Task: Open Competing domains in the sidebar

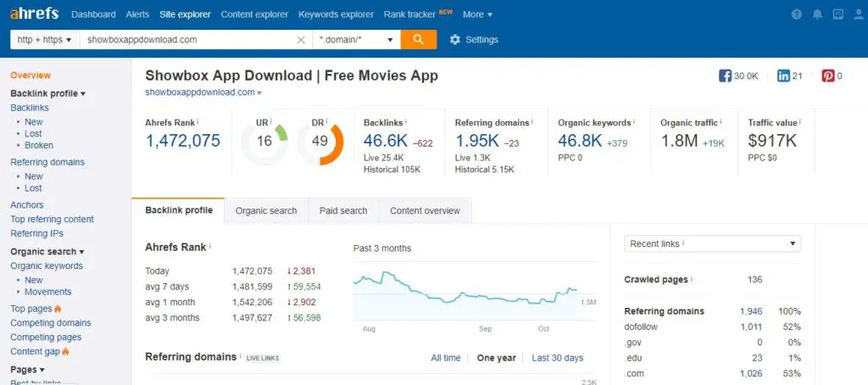Action: [51, 323]
